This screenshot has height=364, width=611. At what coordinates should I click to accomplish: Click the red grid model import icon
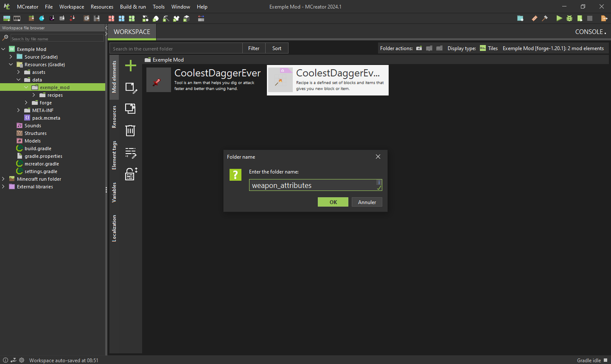click(x=111, y=19)
